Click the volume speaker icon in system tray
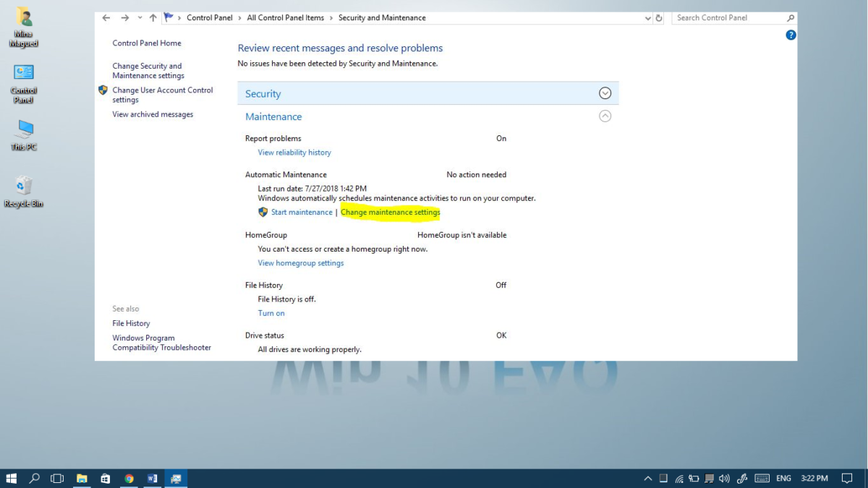Screen dimensions: 868x488 point(726,478)
